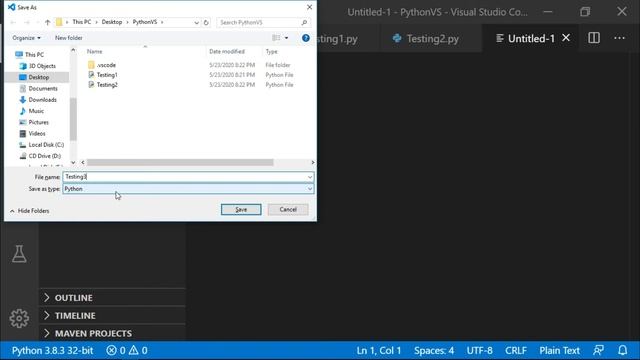Click the search magnifier icon in the dialog
This screenshot has height=360, width=640.
(304, 22)
